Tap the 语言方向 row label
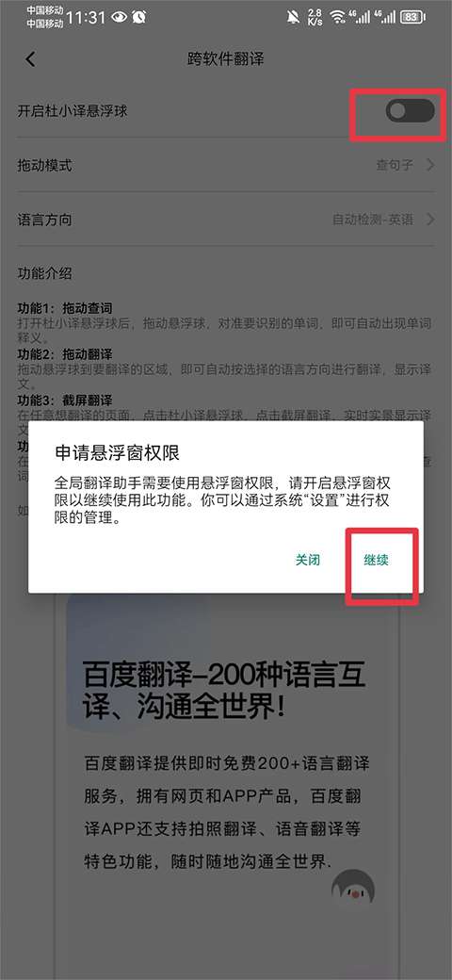The height and width of the screenshot is (980, 452). pyautogui.click(x=44, y=220)
